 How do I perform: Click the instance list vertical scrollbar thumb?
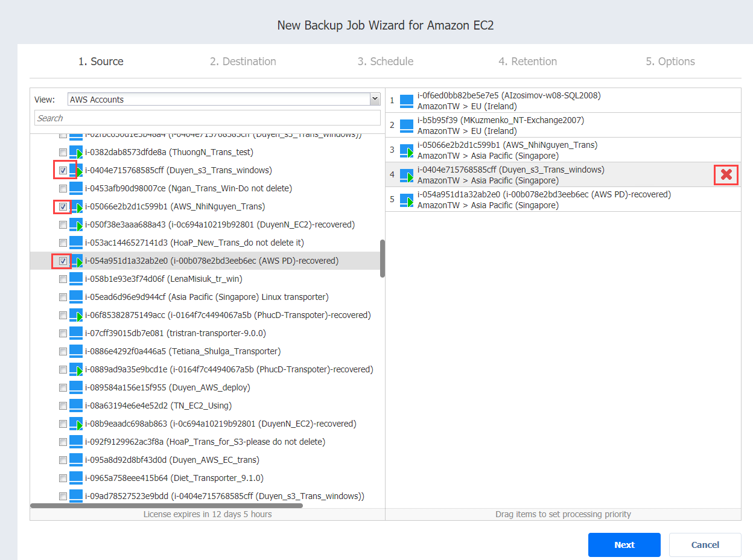382,258
